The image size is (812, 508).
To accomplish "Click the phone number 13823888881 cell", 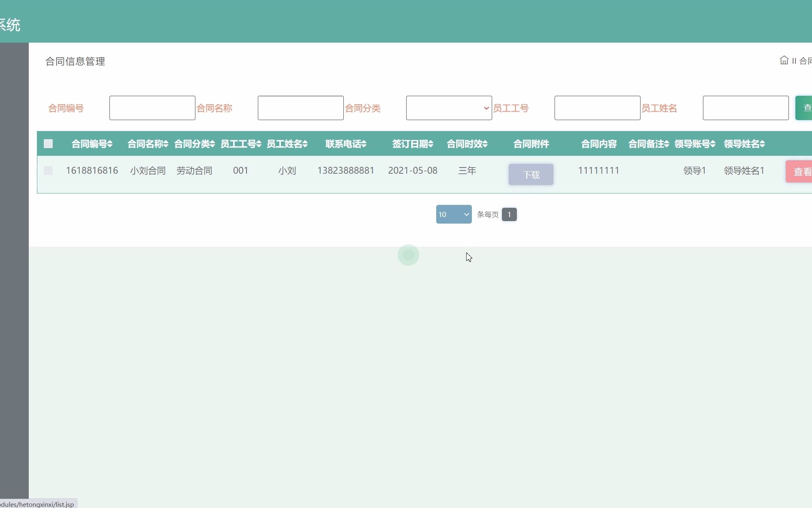I will click(346, 170).
